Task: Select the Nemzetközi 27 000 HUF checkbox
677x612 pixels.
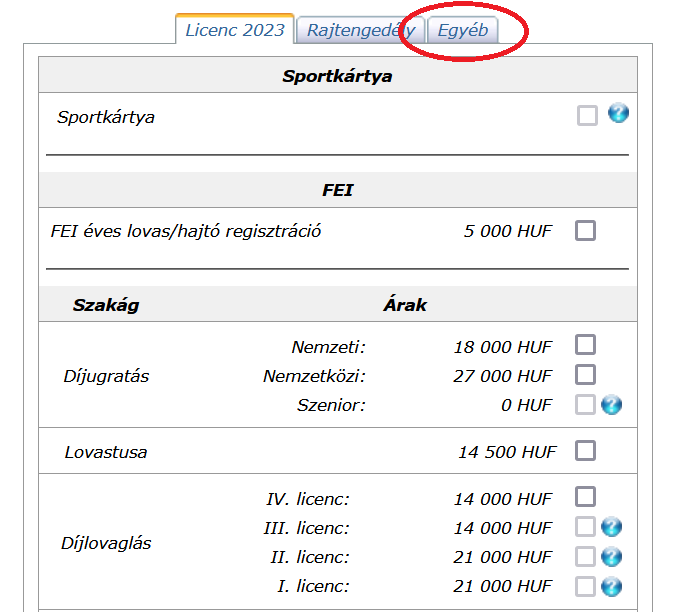Action: 586,375
